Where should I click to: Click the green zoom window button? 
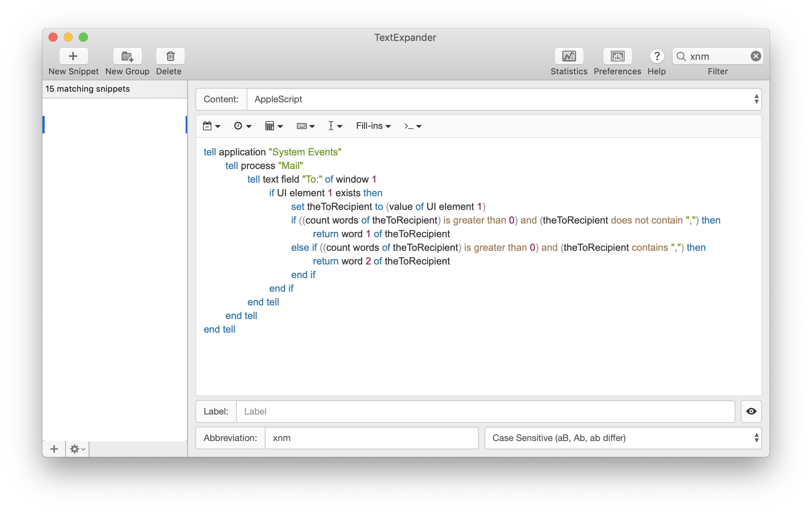pyautogui.click(x=83, y=37)
